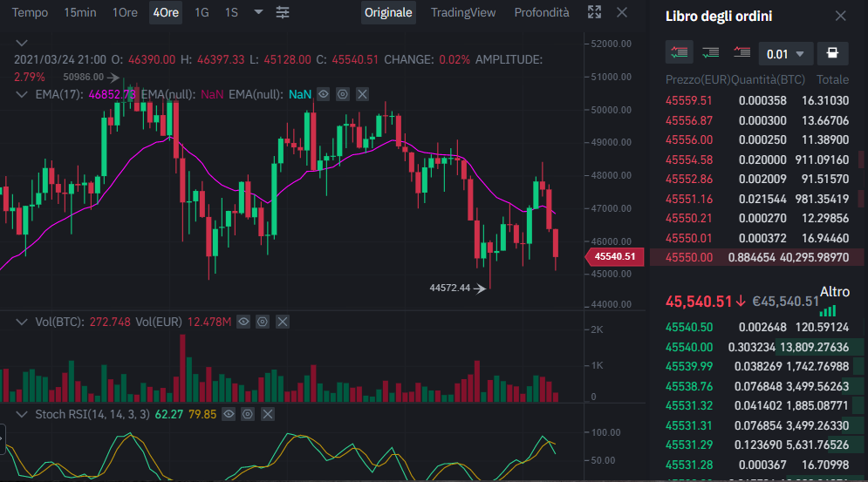Select bid price 45538.76
The height and width of the screenshot is (482, 868).
(688, 386)
